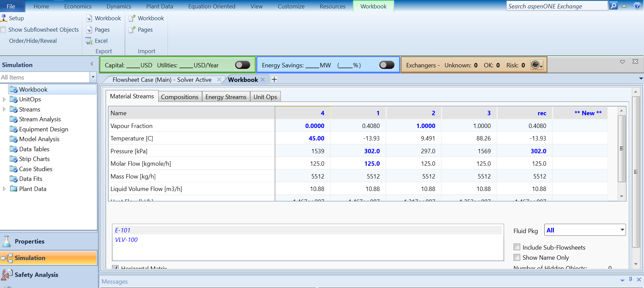Enable Include Sub-Flowsheets checkbox
The width and height of the screenshot is (644, 288).
coord(517,247)
